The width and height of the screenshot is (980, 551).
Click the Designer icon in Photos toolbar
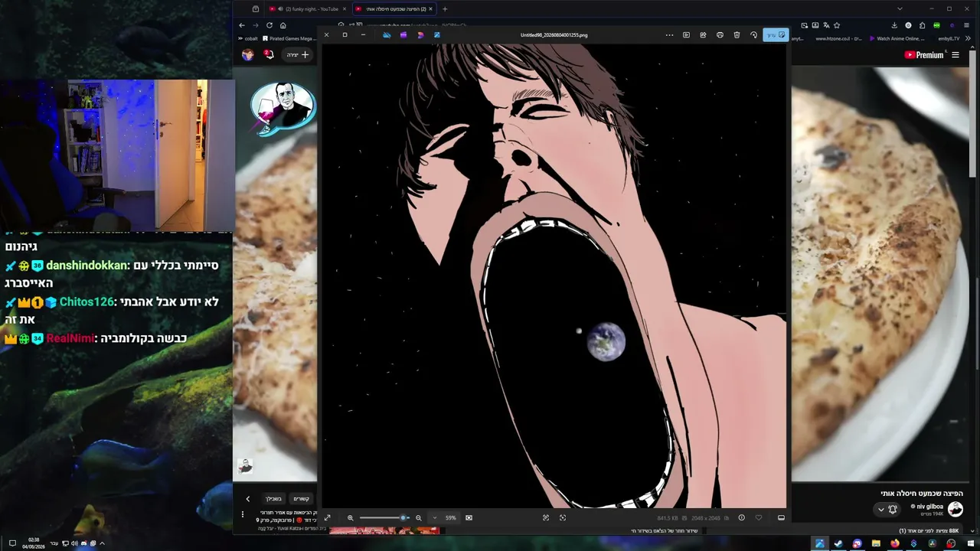(420, 35)
